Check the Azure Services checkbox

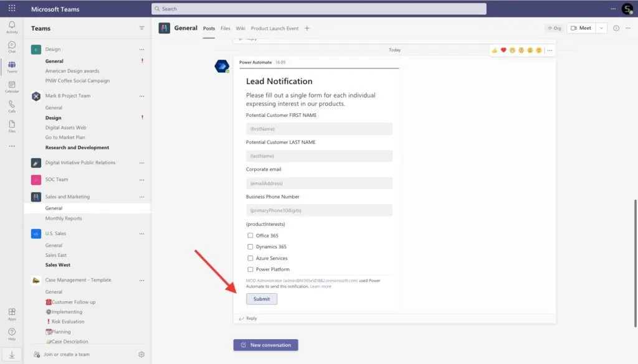tap(250, 258)
